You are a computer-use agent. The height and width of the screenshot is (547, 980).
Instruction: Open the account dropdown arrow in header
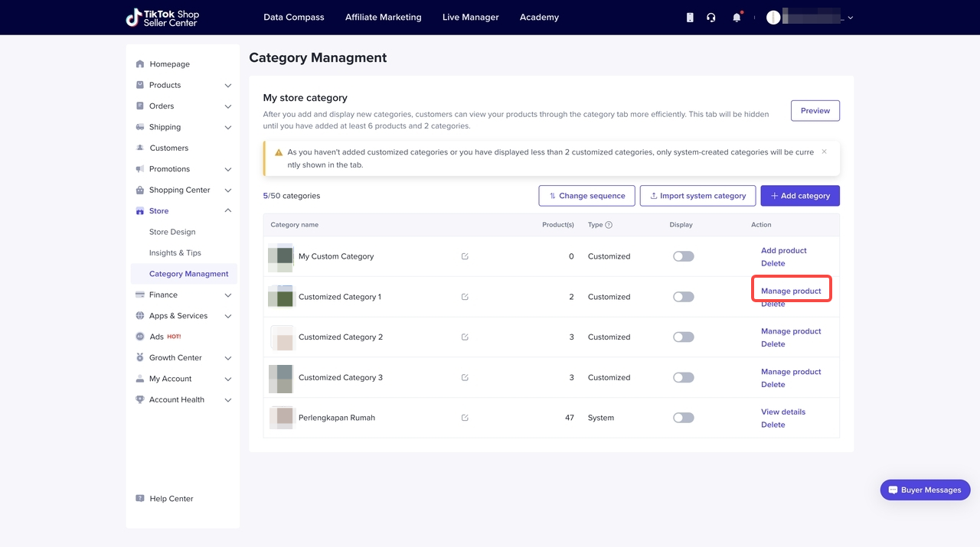coord(850,18)
